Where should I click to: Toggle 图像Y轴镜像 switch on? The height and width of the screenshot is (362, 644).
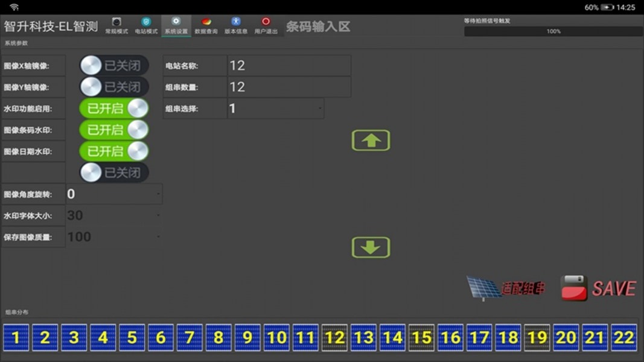coord(113,87)
